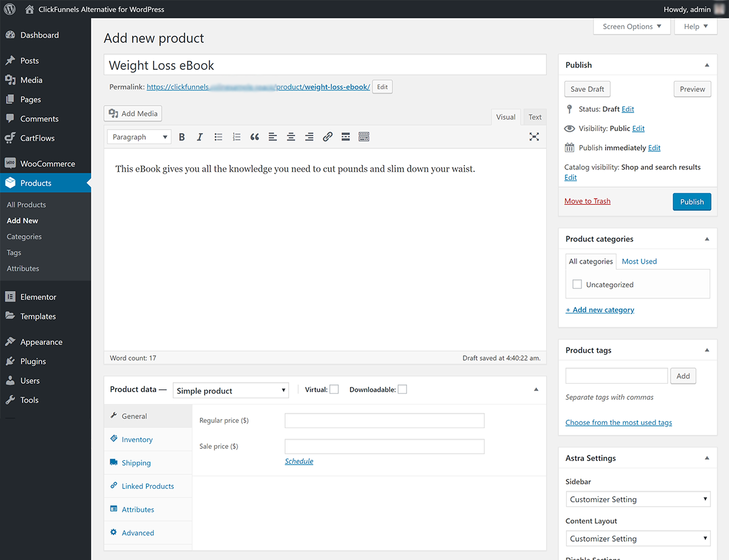Screen dimensions: 729x560
Task: Open Dashboard from the sidebar
Action: pos(46,35)
